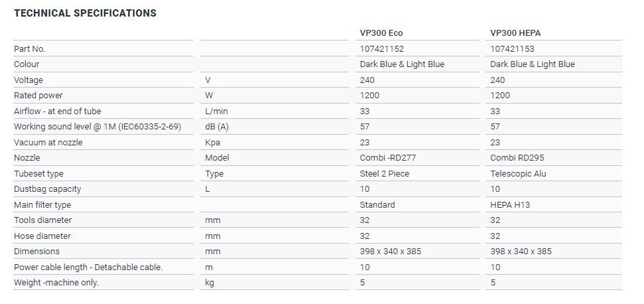644x304 pixels.
Task: Select the dB (A) unit cell
Action: point(218,127)
